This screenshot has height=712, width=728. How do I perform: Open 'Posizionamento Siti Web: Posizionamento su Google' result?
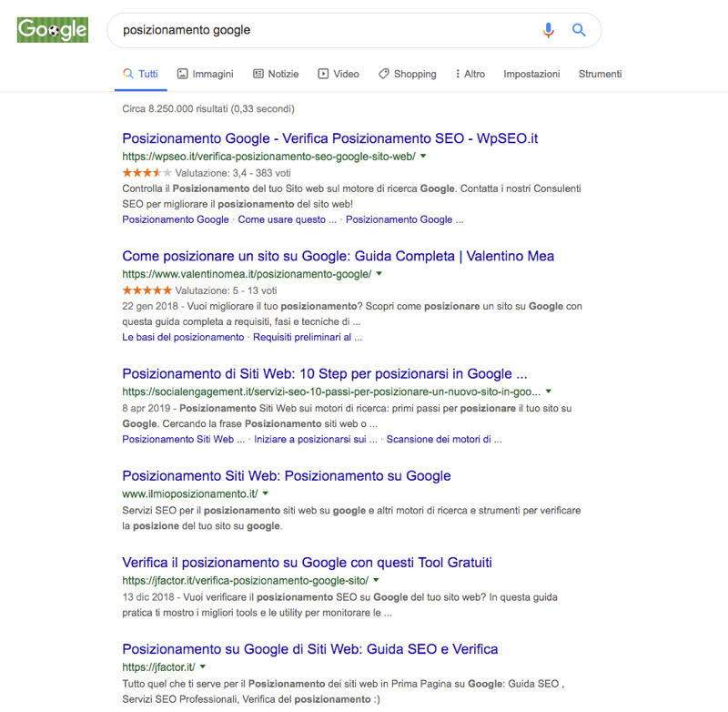coord(287,476)
